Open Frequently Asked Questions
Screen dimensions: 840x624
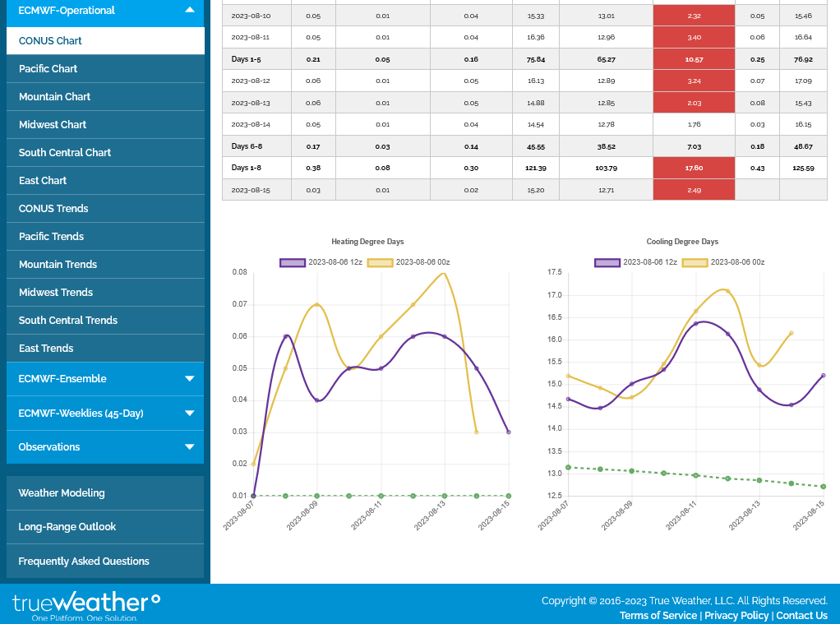[x=84, y=562]
